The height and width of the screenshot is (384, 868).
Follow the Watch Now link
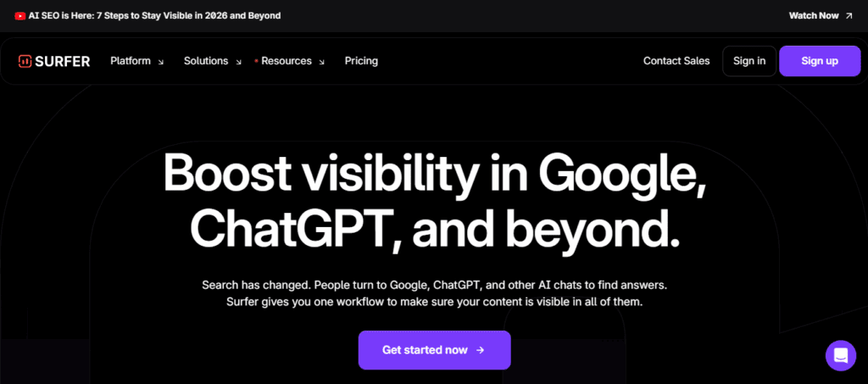pos(814,15)
